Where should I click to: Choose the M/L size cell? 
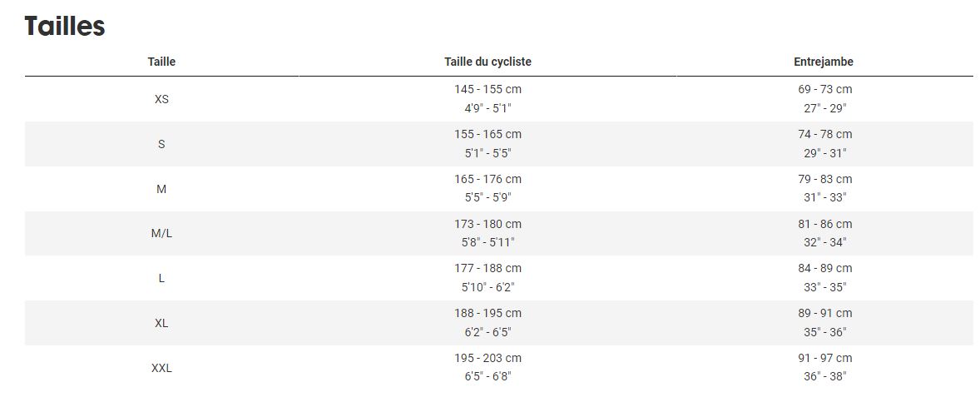(161, 233)
